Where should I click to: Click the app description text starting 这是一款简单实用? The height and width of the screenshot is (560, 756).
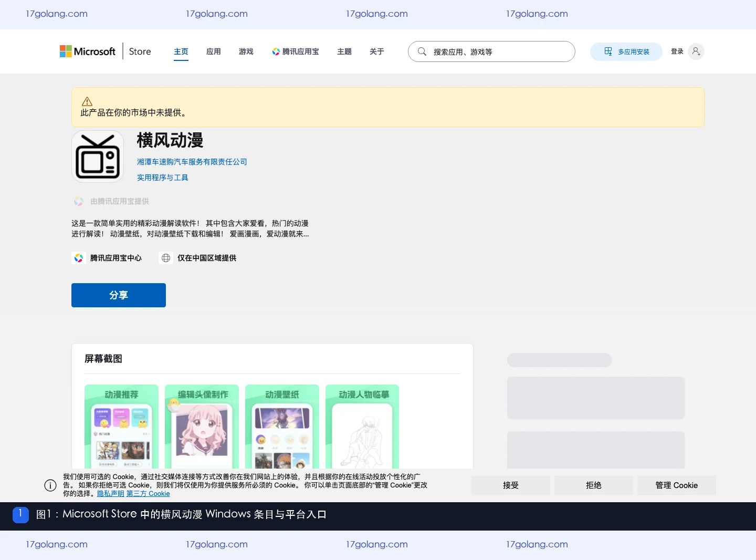click(x=190, y=229)
